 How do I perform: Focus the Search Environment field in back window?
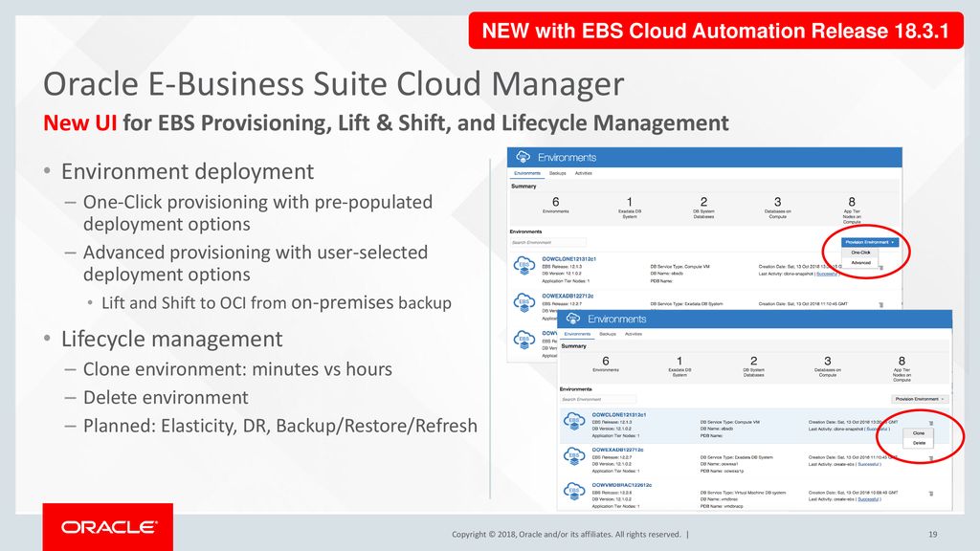[x=548, y=242]
